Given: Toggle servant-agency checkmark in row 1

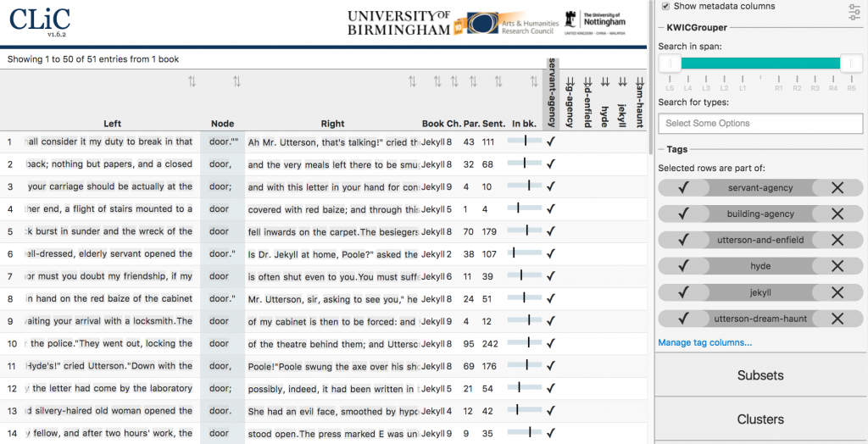Looking at the screenshot, I should [552, 142].
